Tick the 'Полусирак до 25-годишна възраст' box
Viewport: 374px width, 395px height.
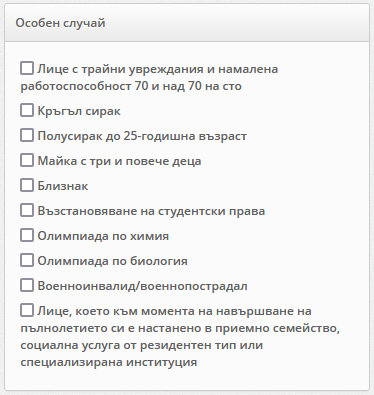point(27,135)
